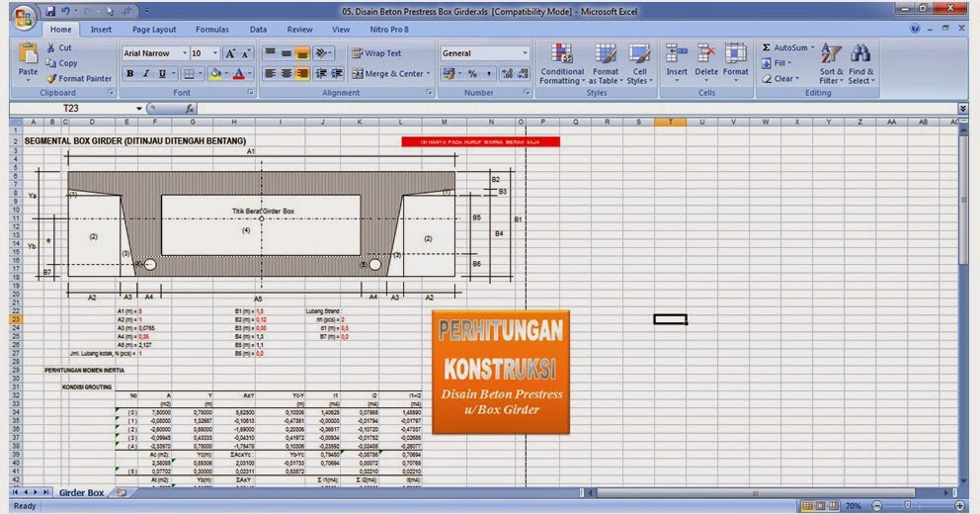
Task: Expand the Merge & Center dropdown arrow
Action: pos(429,74)
